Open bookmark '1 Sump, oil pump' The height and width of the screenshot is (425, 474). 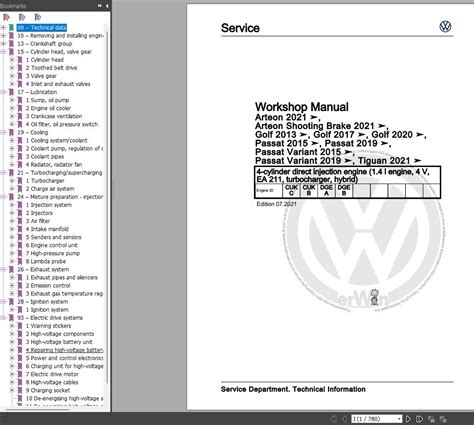pos(47,100)
